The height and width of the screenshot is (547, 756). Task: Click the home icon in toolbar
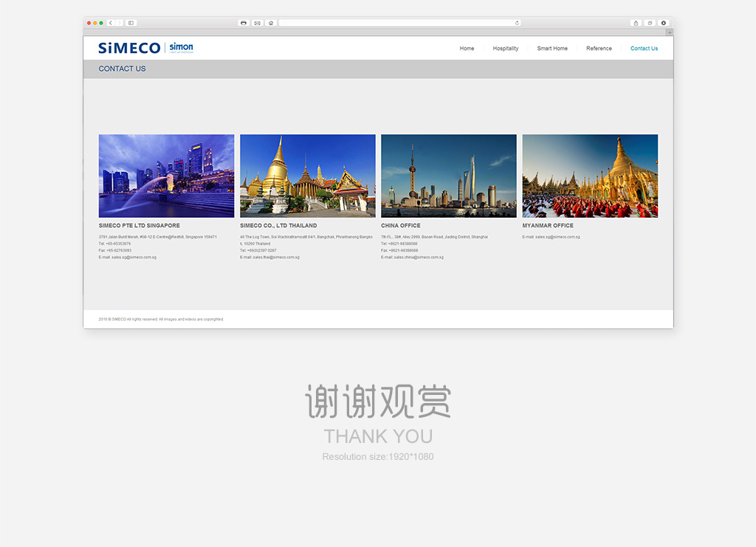pos(271,23)
